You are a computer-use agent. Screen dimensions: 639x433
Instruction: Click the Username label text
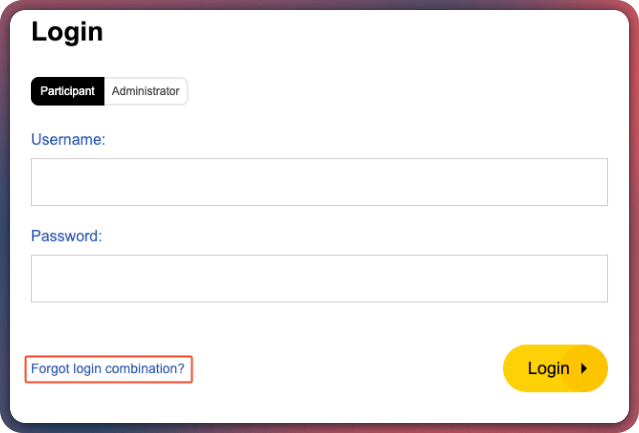click(68, 140)
